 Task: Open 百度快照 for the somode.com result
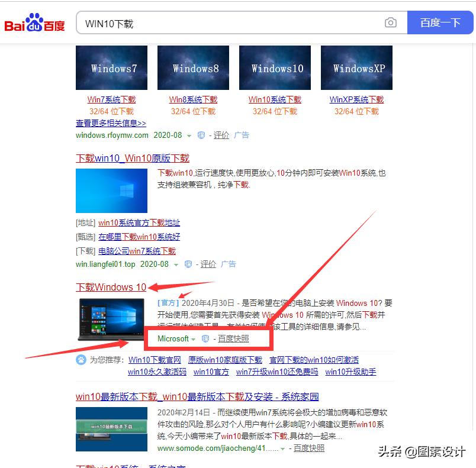click(309, 448)
